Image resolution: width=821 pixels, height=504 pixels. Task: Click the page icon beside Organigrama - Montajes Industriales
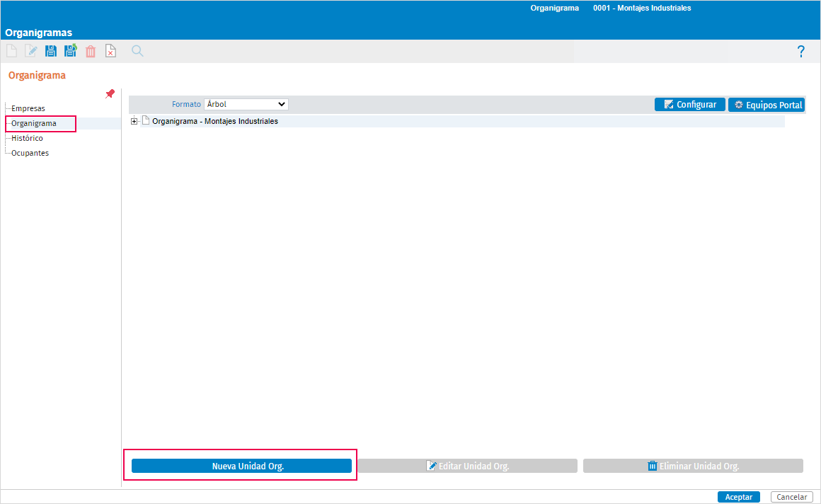pyautogui.click(x=146, y=120)
